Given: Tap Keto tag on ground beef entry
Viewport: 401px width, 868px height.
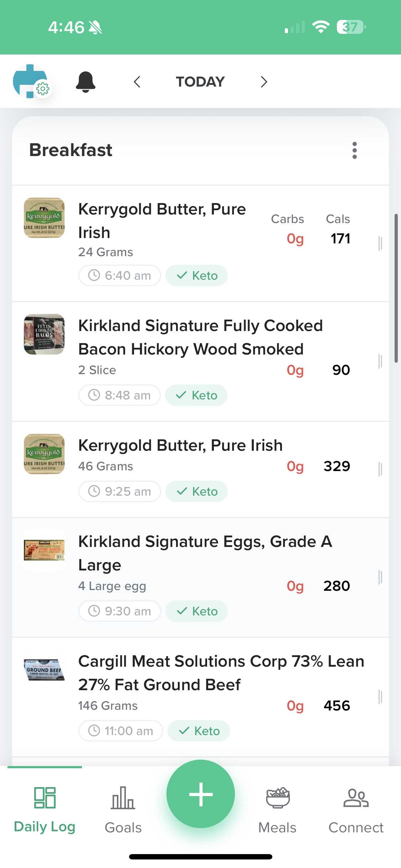Looking at the screenshot, I should tap(199, 731).
